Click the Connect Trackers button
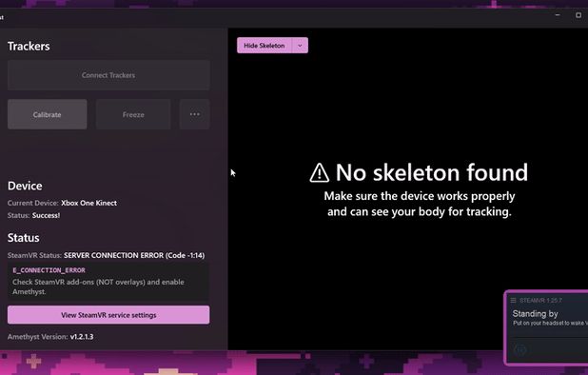588x375 pixels. (108, 75)
